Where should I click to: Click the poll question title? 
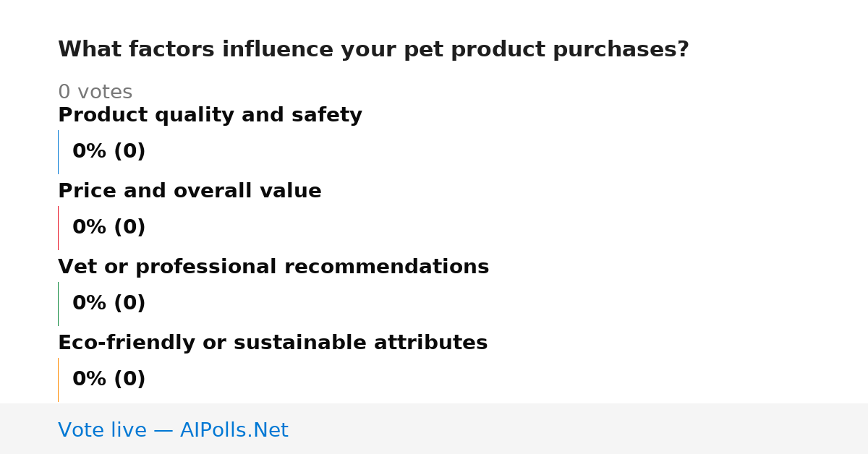click(x=373, y=50)
